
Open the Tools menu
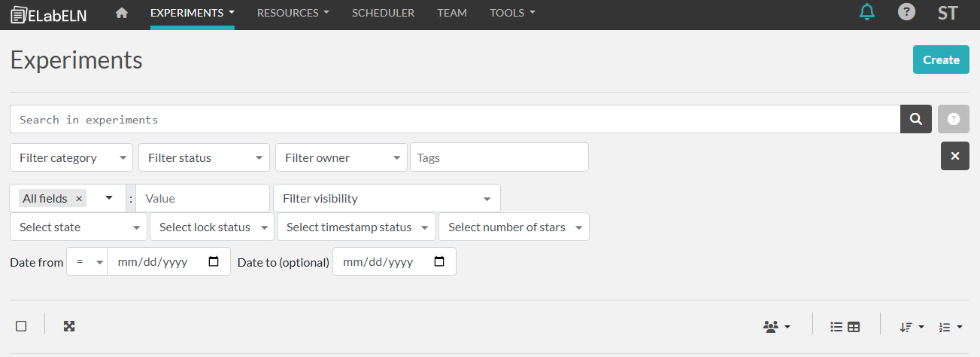pyautogui.click(x=512, y=13)
